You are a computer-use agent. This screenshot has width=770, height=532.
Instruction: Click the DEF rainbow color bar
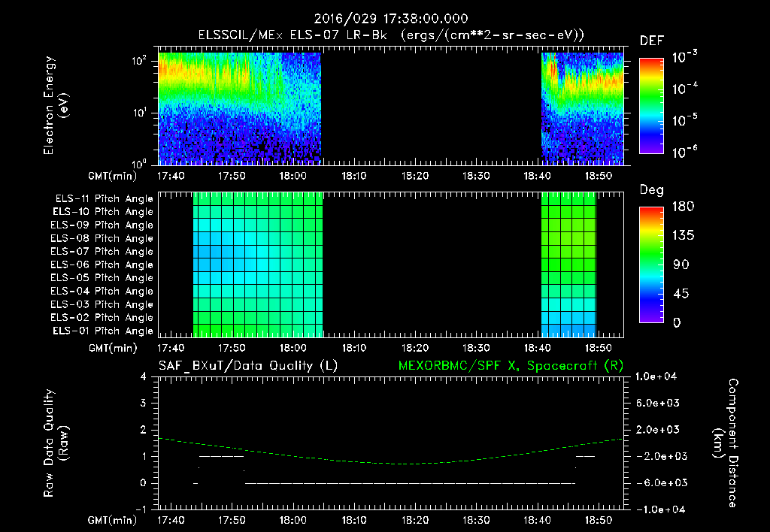coord(652,106)
